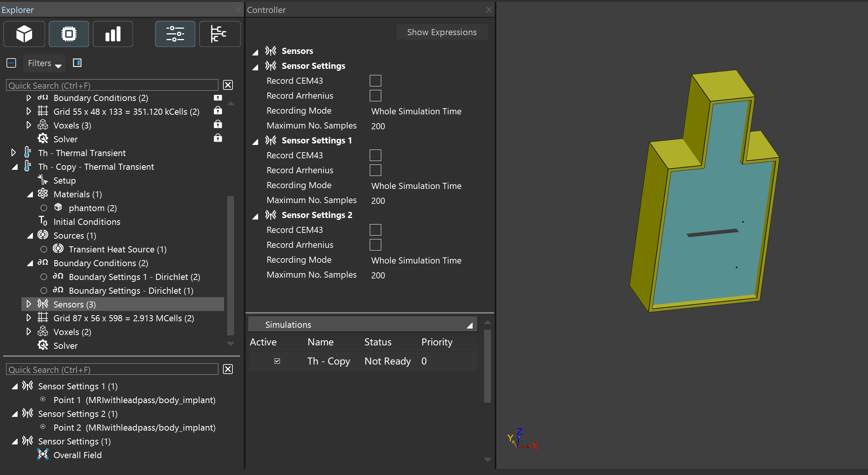The height and width of the screenshot is (475, 868).
Task: Click the tree hierarchy view icon
Action: (219, 34)
